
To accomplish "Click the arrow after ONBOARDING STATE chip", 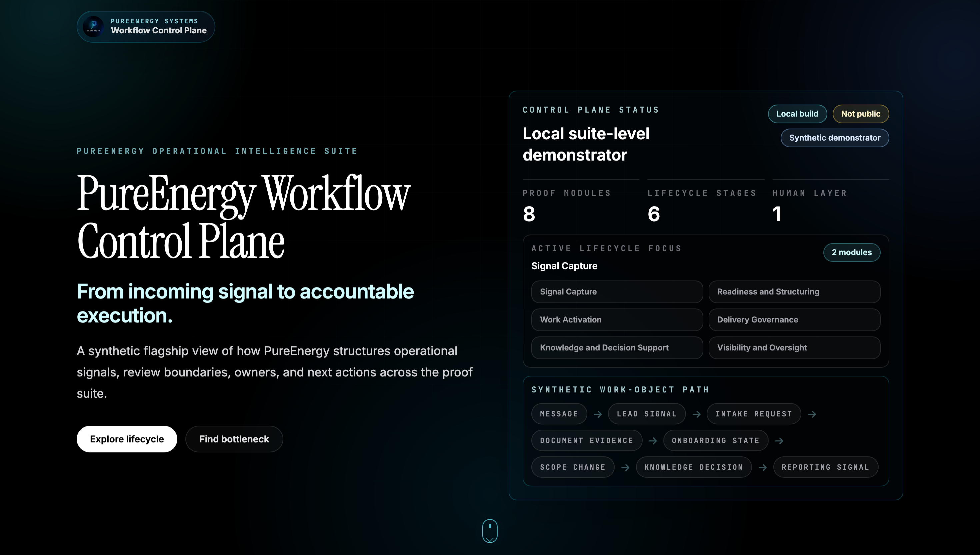I will point(779,441).
